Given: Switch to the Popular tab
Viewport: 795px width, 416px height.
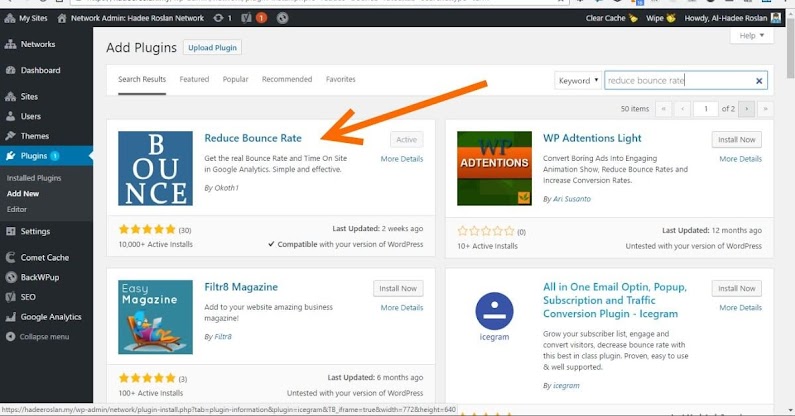Looking at the screenshot, I should [x=236, y=79].
